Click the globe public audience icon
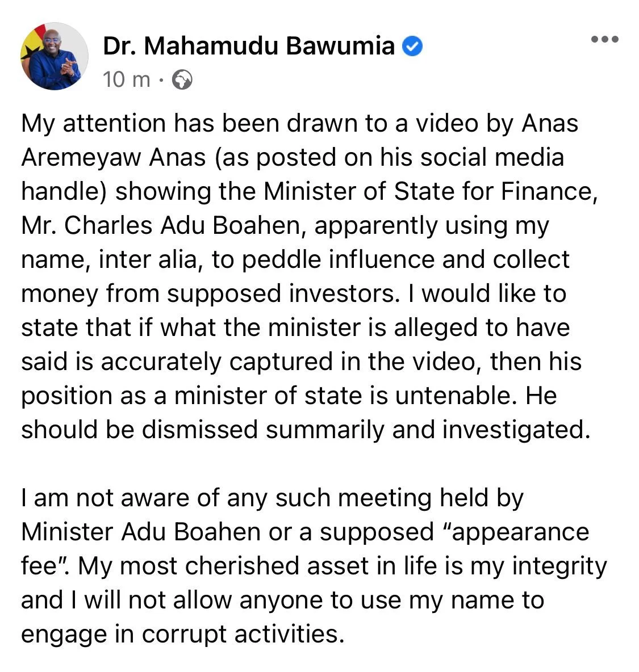The image size is (639, 672). coord(182,80)
